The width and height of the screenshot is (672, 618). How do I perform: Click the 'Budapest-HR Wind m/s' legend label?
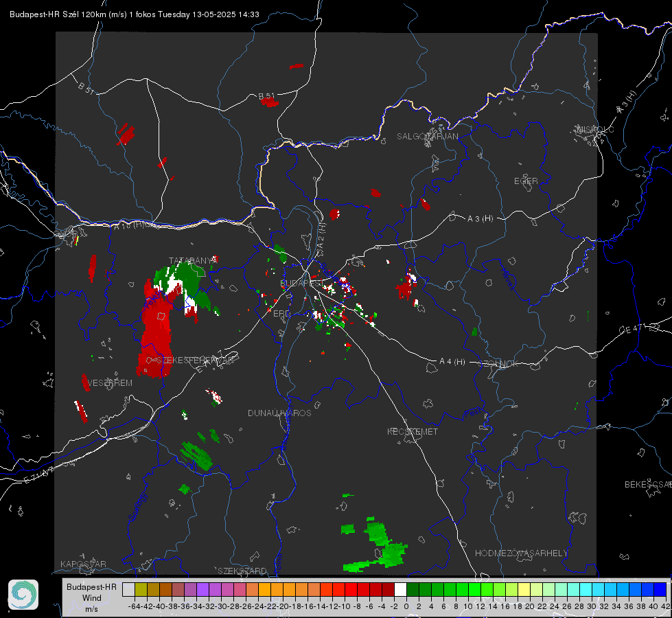tap(92, 597)
